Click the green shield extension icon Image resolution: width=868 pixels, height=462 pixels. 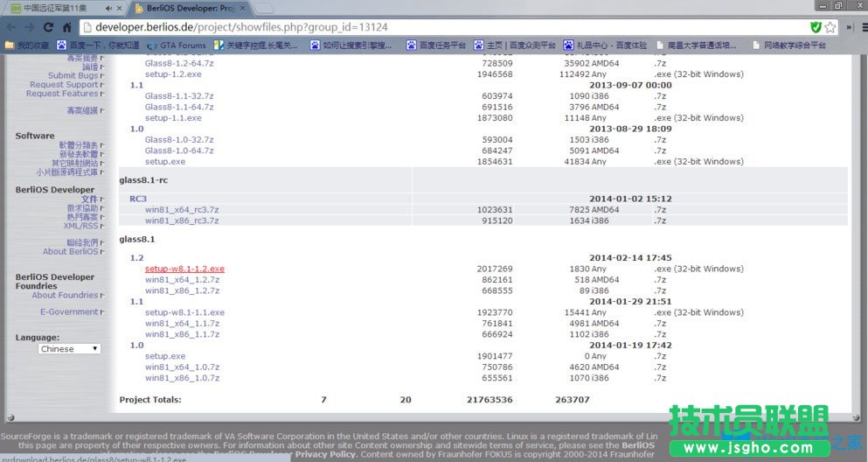click(x=816, y=27)
